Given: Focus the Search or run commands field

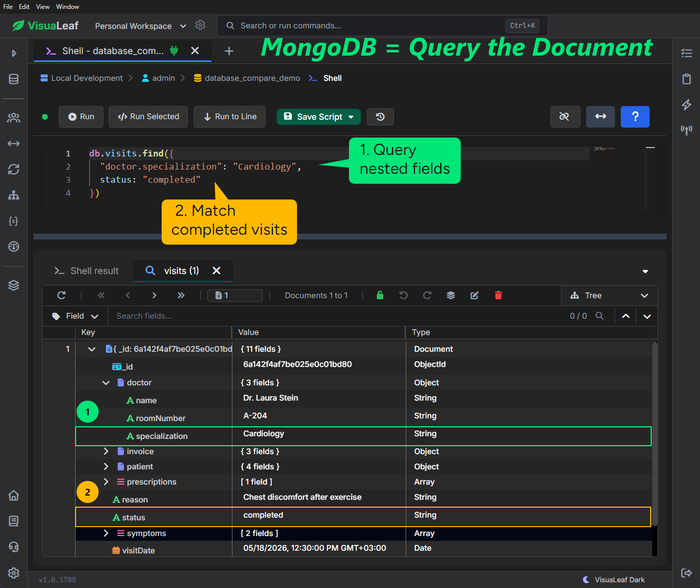Looking at the screenshot, I should [383, 26].
